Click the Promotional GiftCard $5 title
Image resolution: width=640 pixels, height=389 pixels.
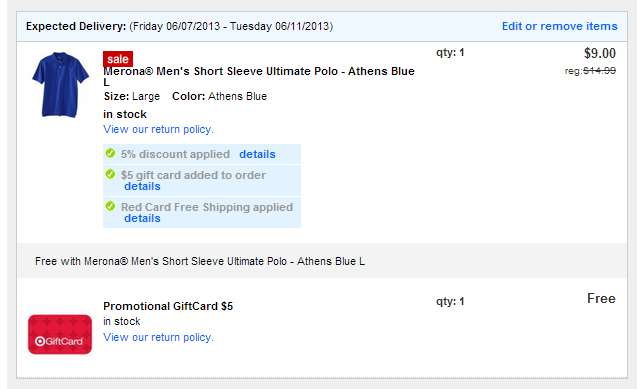point(168,306)
